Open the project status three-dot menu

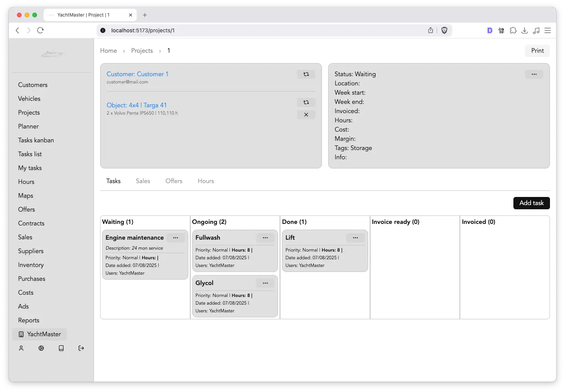(x=534, y=74)
